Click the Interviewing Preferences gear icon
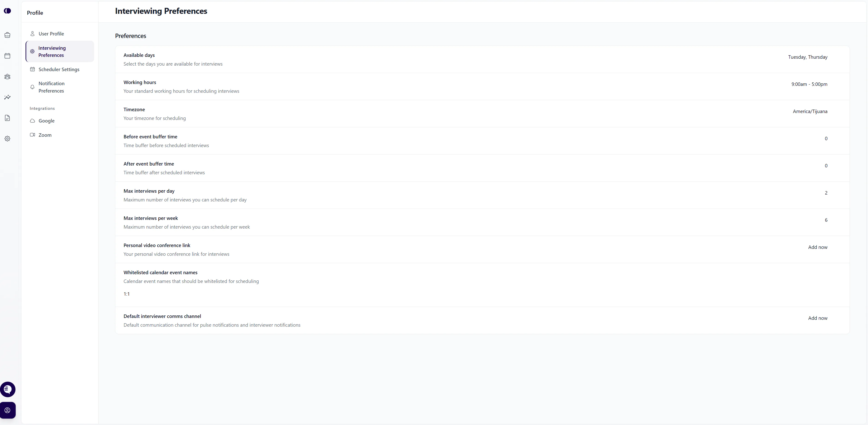The height and width of the screenshot is (425, 868). (32, 52)
